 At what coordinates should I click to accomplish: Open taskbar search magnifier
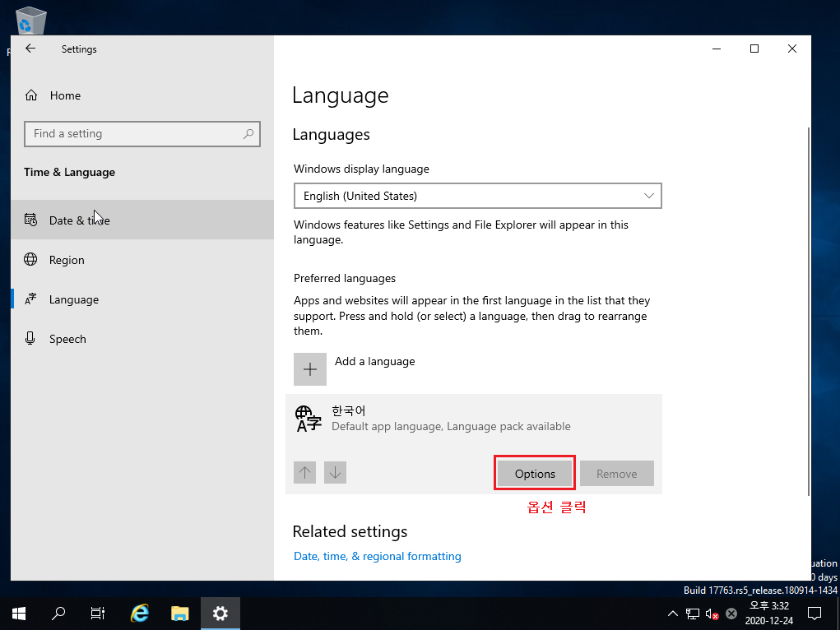click(58, 614)
